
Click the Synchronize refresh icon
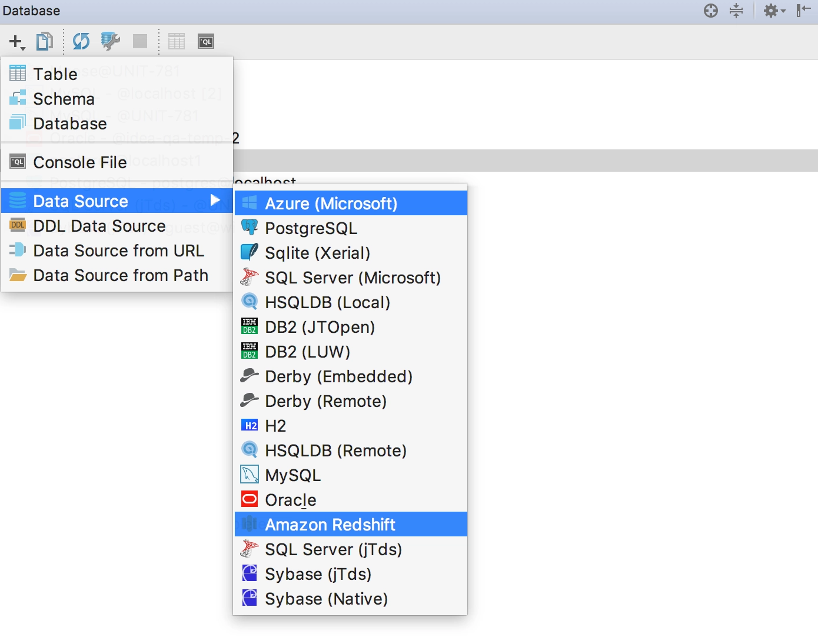(81, 42)
